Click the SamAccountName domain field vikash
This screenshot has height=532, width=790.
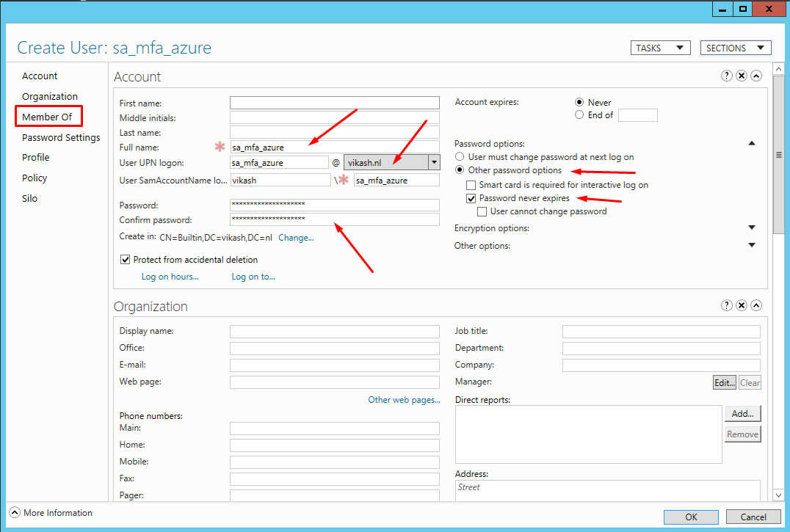pos(280,180)
